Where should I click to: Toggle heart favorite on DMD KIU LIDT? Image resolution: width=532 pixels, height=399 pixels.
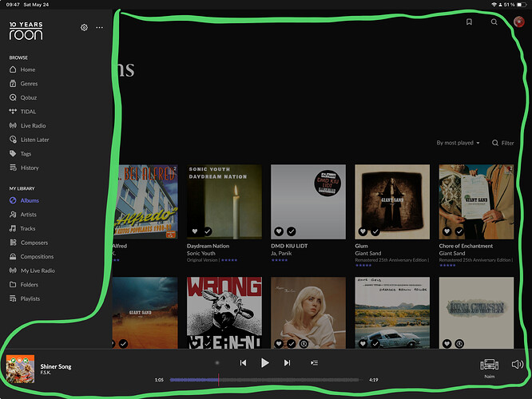coord(279,231)
